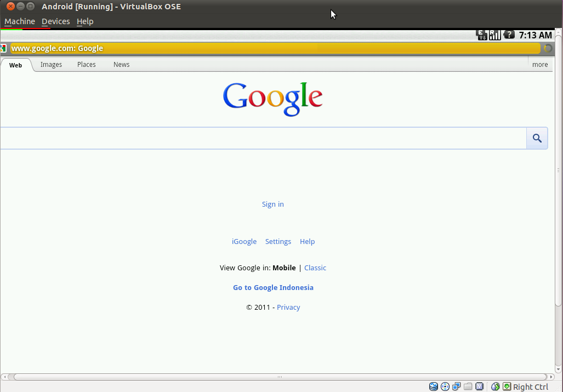Image resolution: width=563 pixels, height=392 pixels.
Task: Switch to Classic view
Action: pos(315,268)
